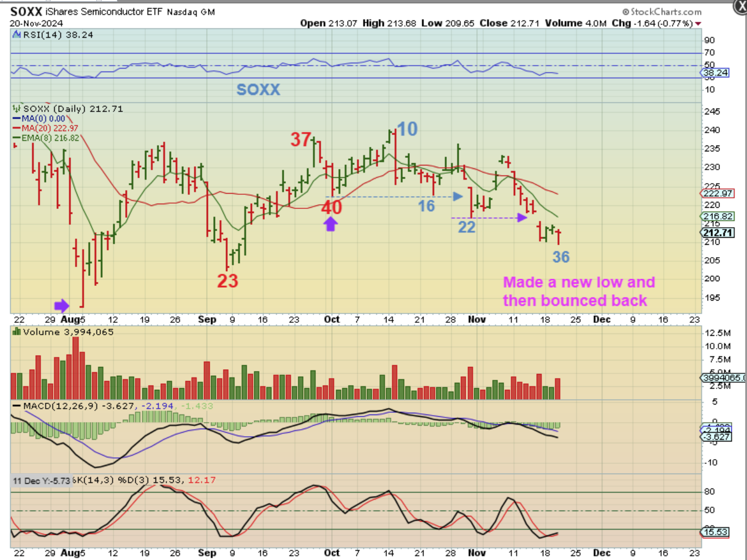Viewport: 747px width, 560px height.
Task: Click the -3.627 MACD axis tag
Action: click(x=716, y=437)
